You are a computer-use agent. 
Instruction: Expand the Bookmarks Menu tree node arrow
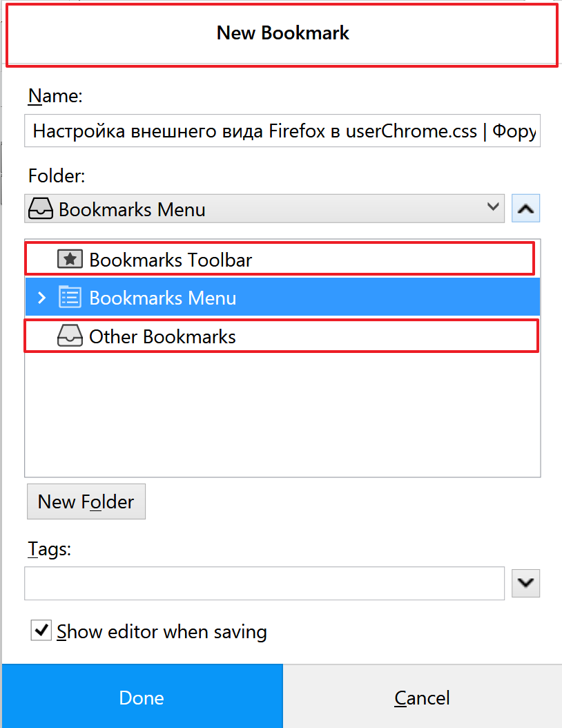41,298
